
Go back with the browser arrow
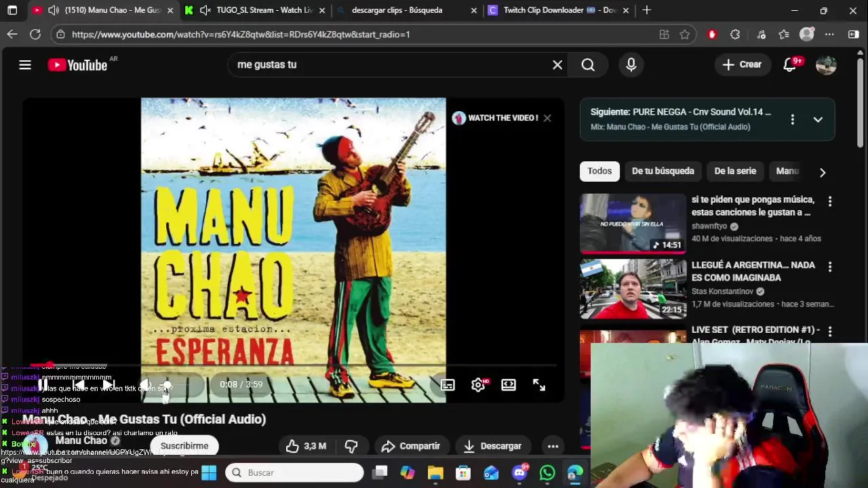tap(12, 35)
